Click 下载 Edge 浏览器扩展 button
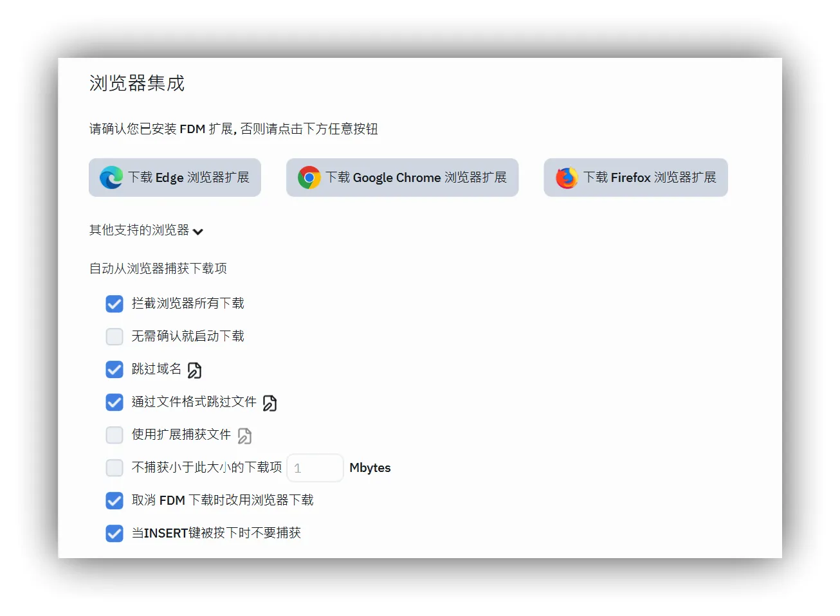Viewport: 840px width, 616px height. (188, 177)
